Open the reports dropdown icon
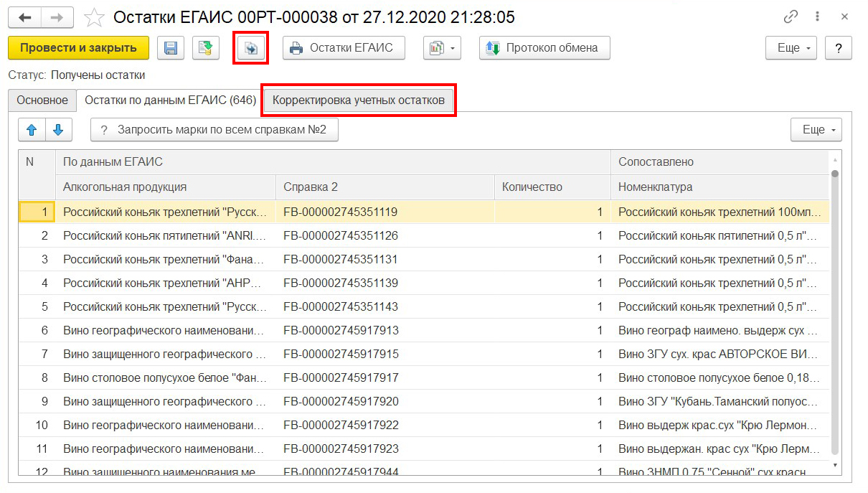 pos(442,48)
